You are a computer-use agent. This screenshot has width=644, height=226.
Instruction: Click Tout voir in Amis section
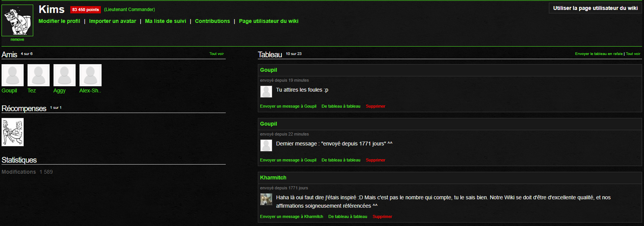[x=217, y=54]
